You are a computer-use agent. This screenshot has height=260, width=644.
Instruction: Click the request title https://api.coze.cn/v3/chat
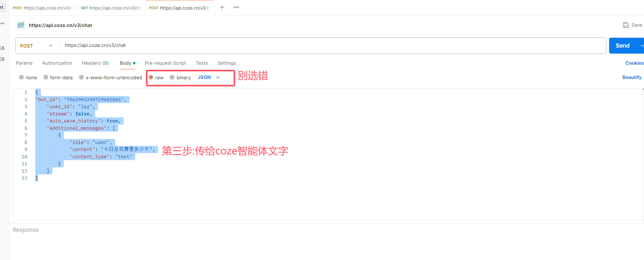60,25
